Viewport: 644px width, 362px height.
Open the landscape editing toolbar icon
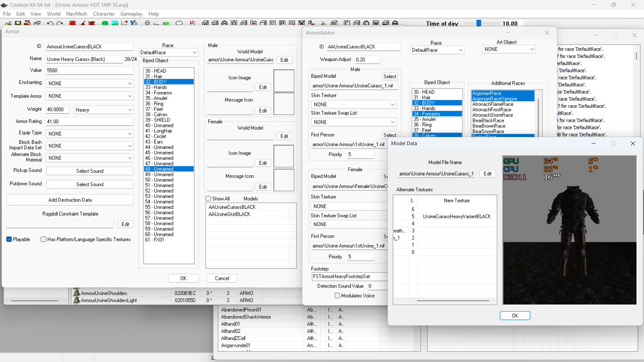(x=115, y=23)
